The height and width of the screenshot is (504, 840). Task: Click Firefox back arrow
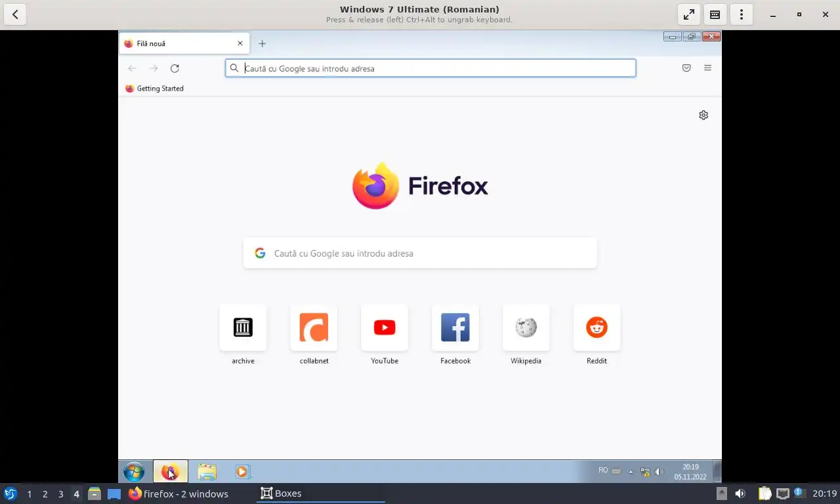coord(132,68)
